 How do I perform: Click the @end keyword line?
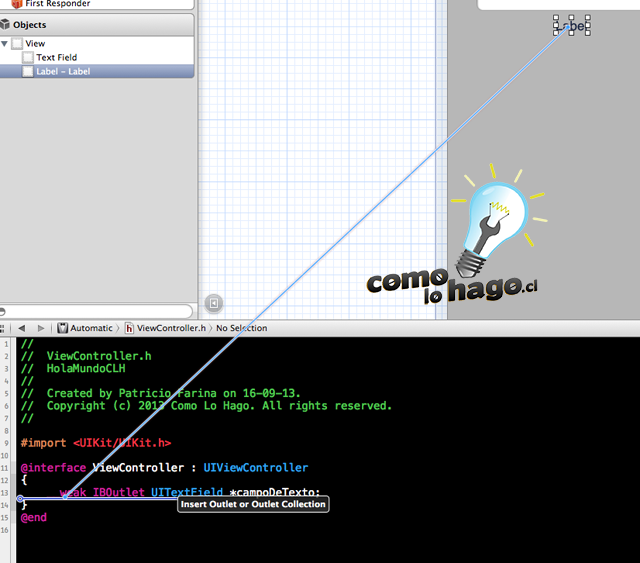pos(34,518)
